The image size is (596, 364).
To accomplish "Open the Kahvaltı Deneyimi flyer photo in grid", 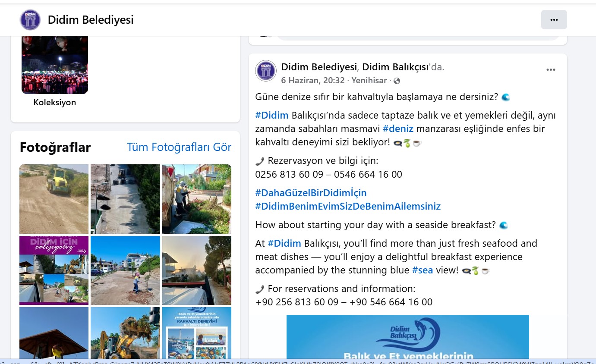I will pos(197,333).
